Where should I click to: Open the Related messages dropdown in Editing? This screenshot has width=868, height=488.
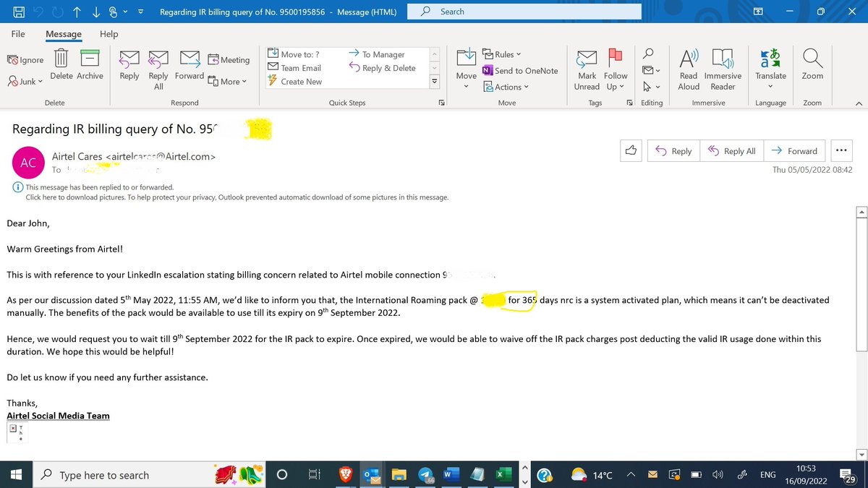[651, 70]
